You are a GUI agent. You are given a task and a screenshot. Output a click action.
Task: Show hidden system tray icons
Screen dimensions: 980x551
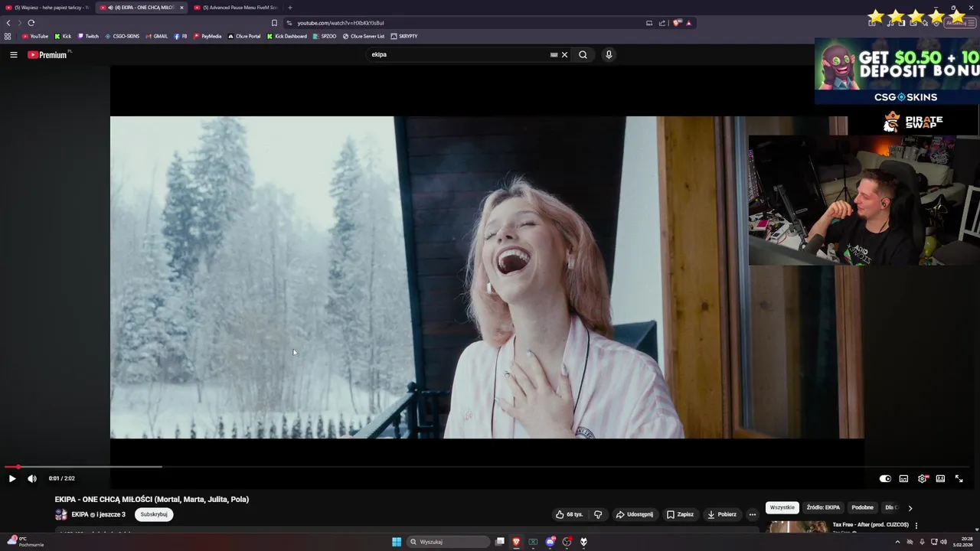click(897, 542)
